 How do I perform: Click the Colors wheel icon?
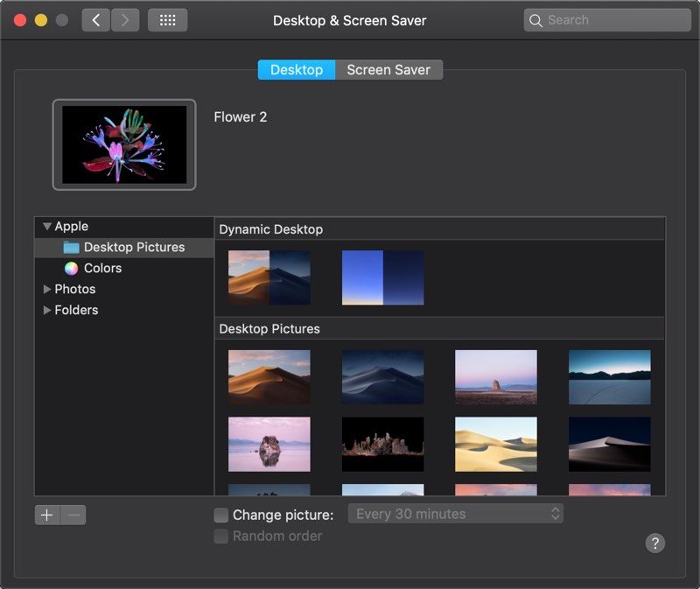(71, 268)
